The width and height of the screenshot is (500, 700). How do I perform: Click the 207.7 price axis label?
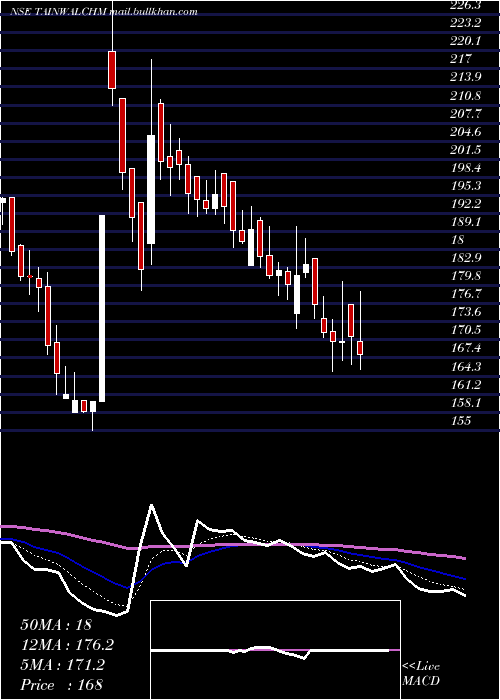point(465,114)
